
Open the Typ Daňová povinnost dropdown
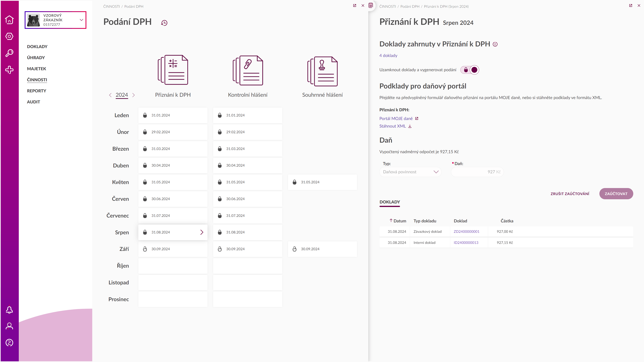click(x=411, y=172)
